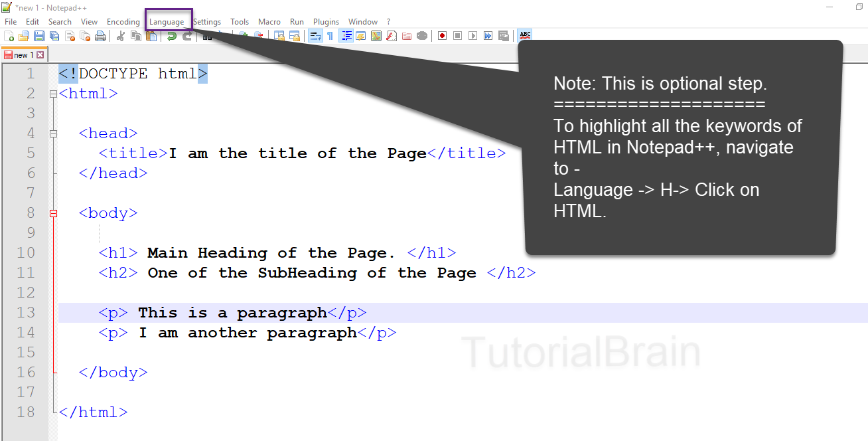Open User Defined Language dialog icon
The width and height of the screenshot is (868, 441).
(360, 36)
